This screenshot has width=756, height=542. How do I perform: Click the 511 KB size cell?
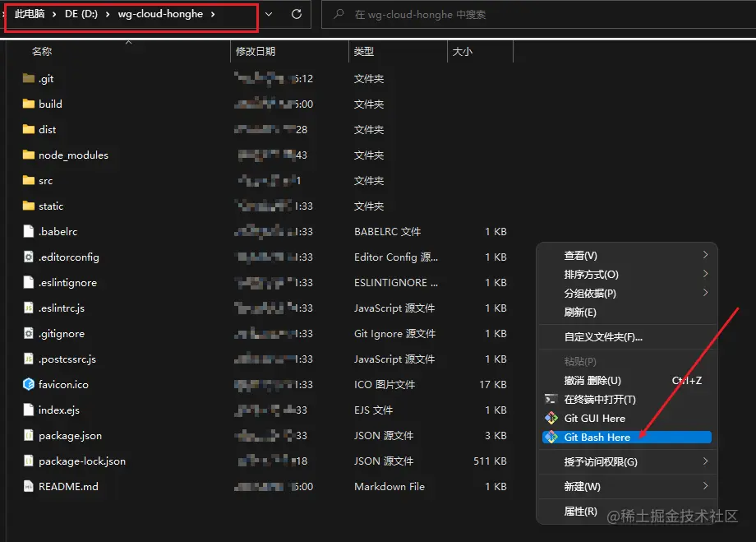[x=490, y=461]
